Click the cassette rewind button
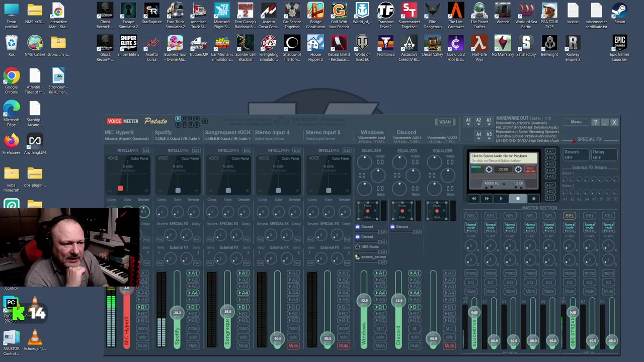Viewport: 644px width, 362px height. coord(473,199)
